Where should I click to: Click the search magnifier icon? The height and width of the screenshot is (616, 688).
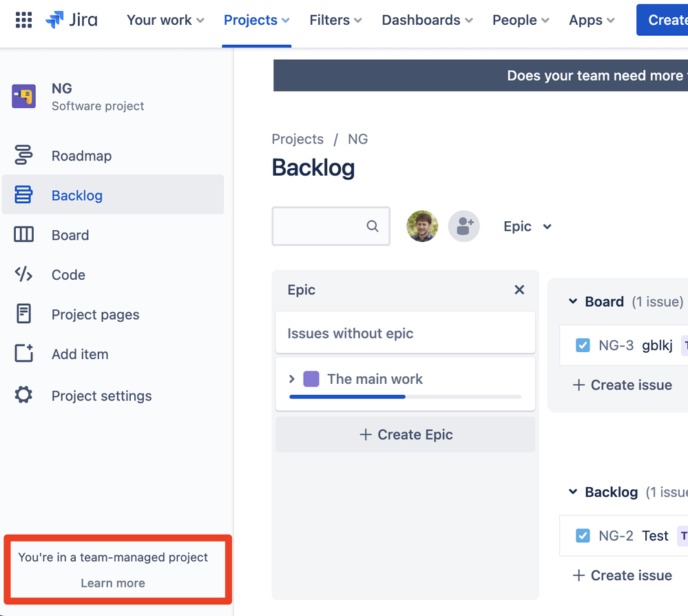[373, 226]
